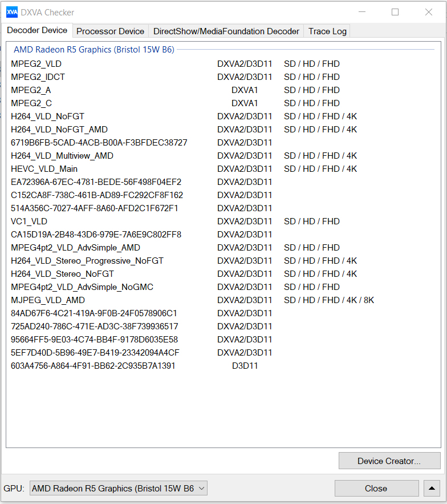
Task: Select the VC1_VLD decoder item
Action: (29, 221)
